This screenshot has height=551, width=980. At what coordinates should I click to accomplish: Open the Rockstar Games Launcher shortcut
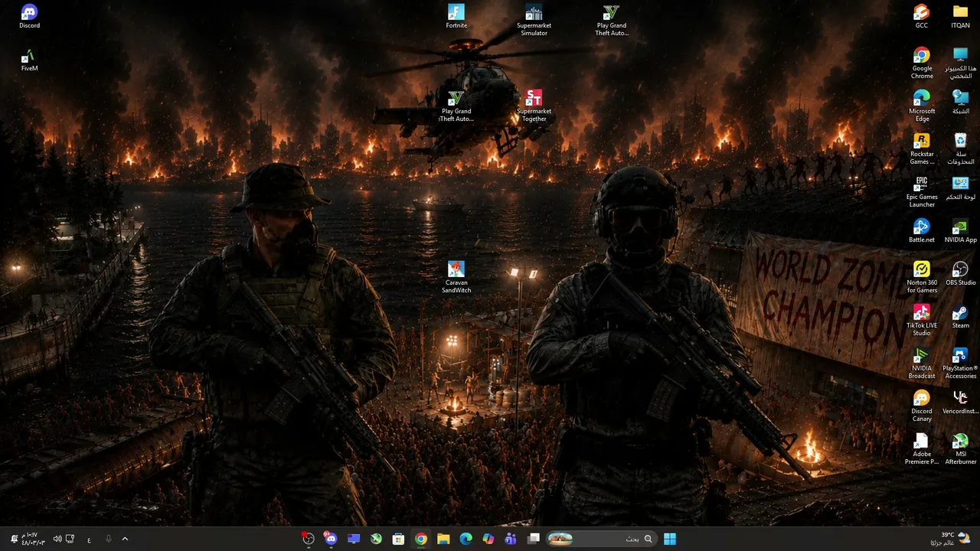tap(922, 149)
